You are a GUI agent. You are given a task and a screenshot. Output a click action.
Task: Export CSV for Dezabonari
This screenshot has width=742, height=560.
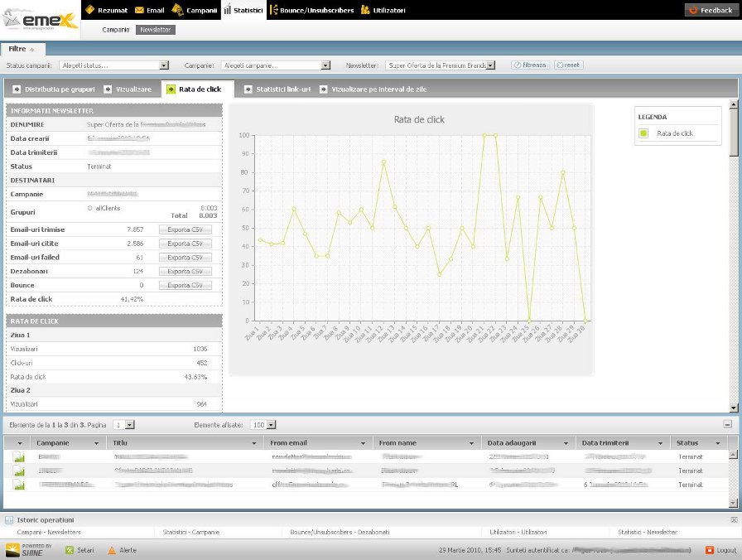point(185,271)
